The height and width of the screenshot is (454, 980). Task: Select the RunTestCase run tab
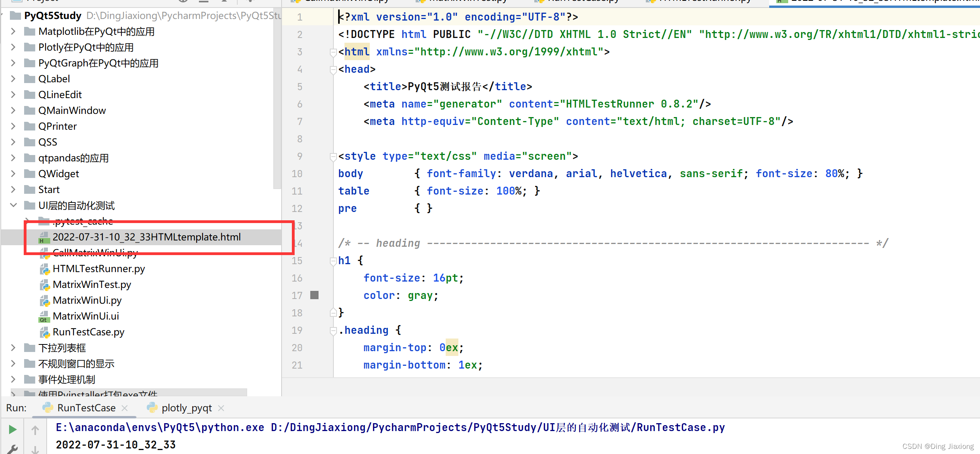86,408
